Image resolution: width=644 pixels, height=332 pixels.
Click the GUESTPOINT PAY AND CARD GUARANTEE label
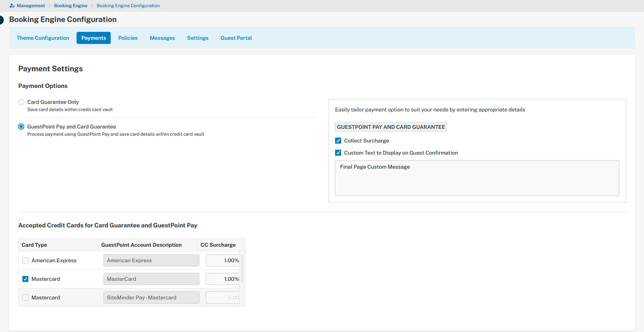(391, 127)
